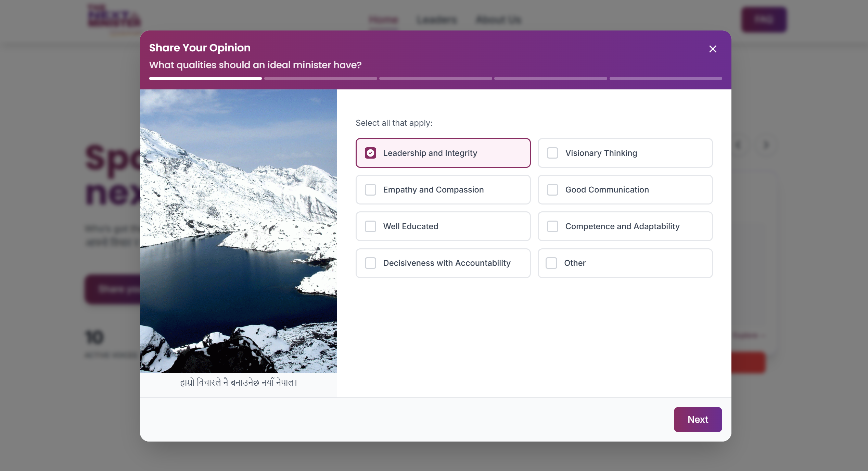Click the first progress step bar
Viewport: 868px width, 471px height.
coord(205,78)
